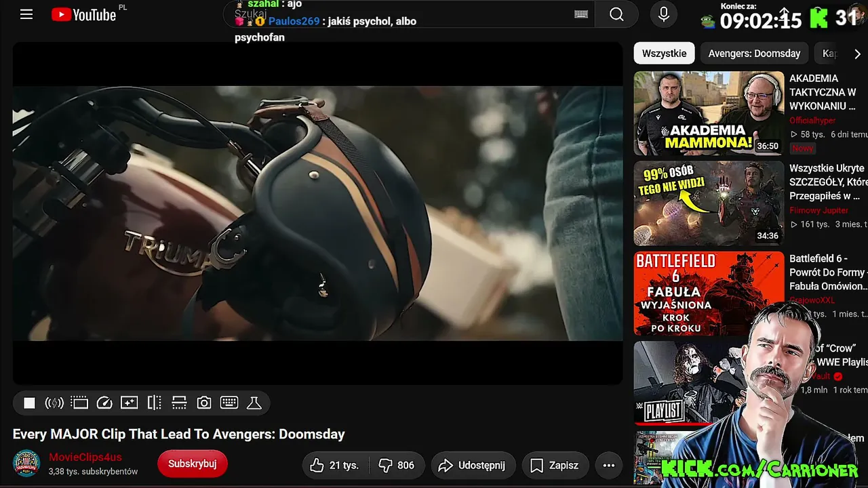Click the main video player frame
Viewport: 868px width, 488px height.
pyautogui.click(x=317, y=213)
